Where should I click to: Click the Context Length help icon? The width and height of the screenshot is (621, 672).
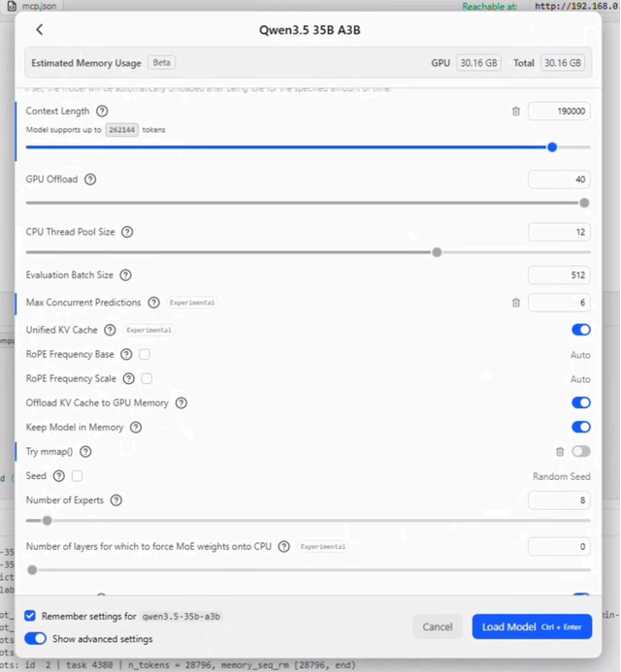[102, 112]
